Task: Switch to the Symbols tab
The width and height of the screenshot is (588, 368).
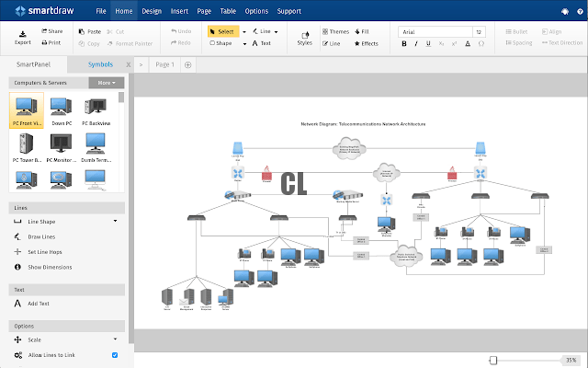Action: click(101, 64)
